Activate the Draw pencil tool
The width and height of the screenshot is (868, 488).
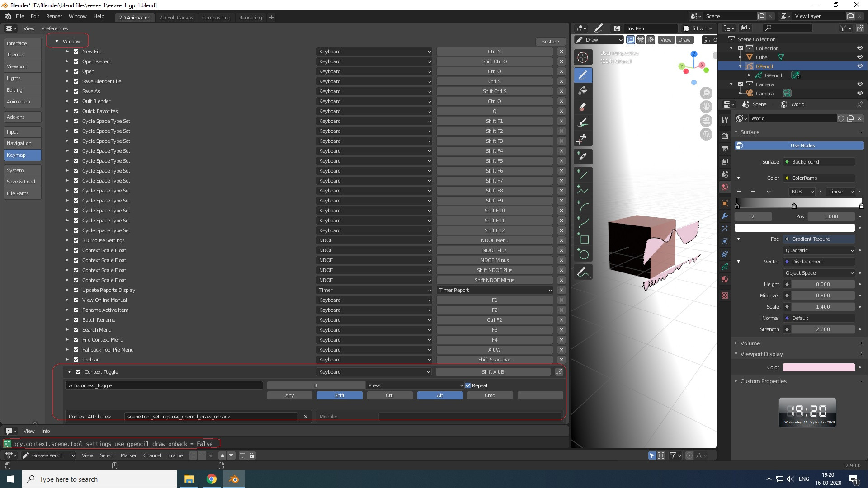click(583, 75)
